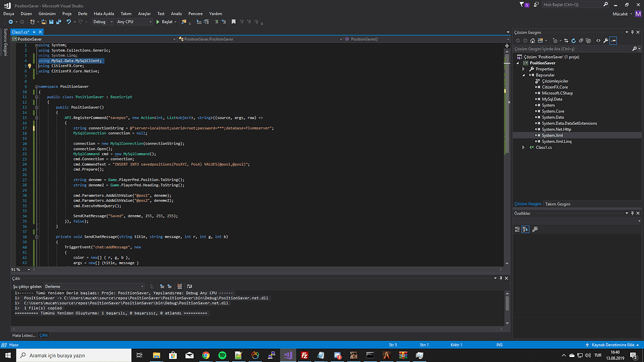The image size is (644, 362).
Task: Click the lightbulb quick actions icon
Action: 29,65
